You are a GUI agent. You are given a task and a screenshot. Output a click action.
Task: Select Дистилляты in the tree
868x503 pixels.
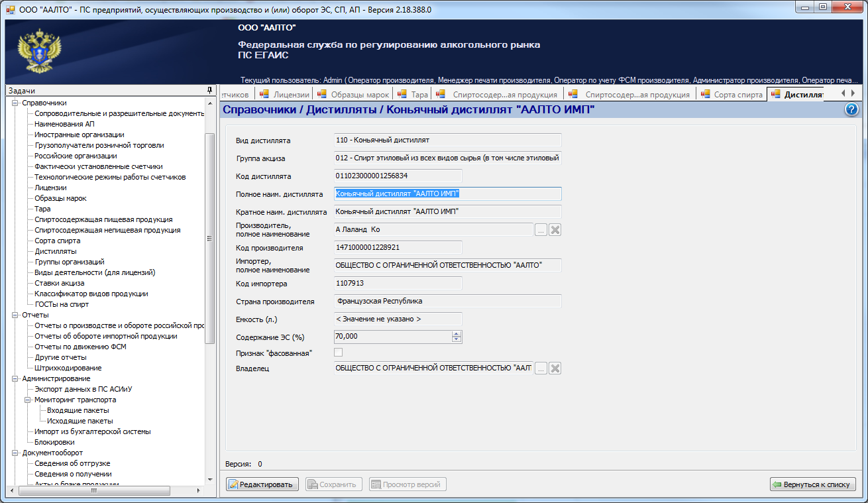55,251
